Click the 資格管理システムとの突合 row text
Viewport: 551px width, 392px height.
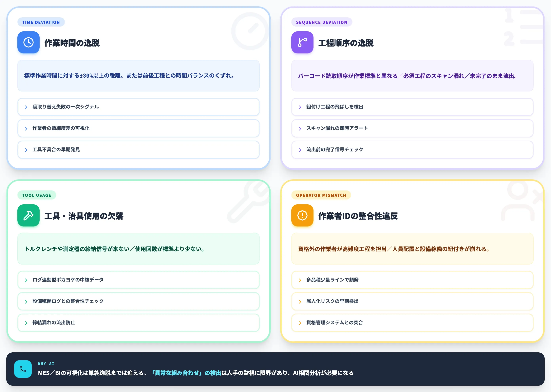335,323
